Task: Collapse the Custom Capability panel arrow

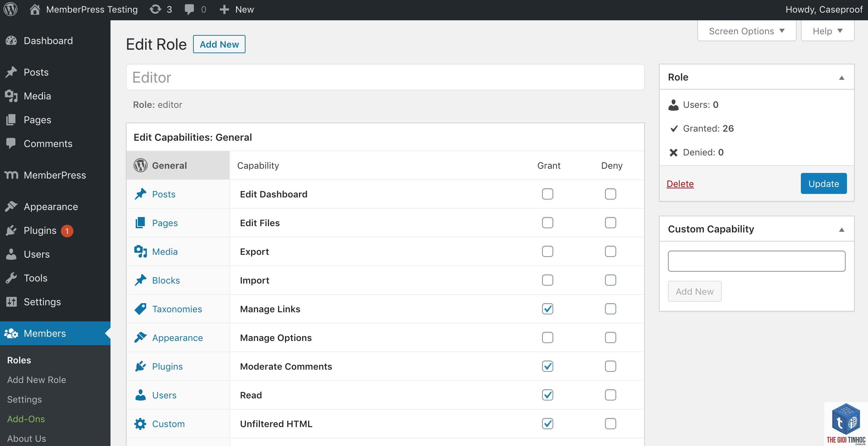Action: click(842, 230)
